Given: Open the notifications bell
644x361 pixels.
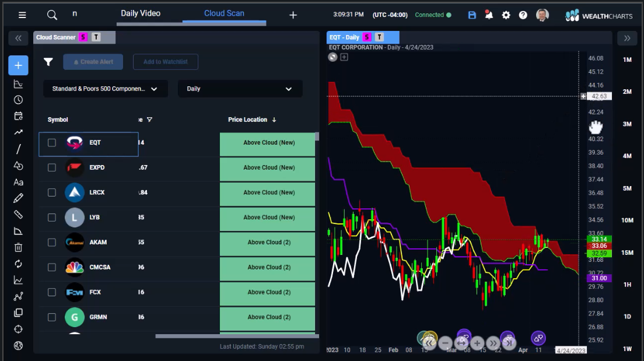Looking at the screenshot, I should click(x=489, y=15).
